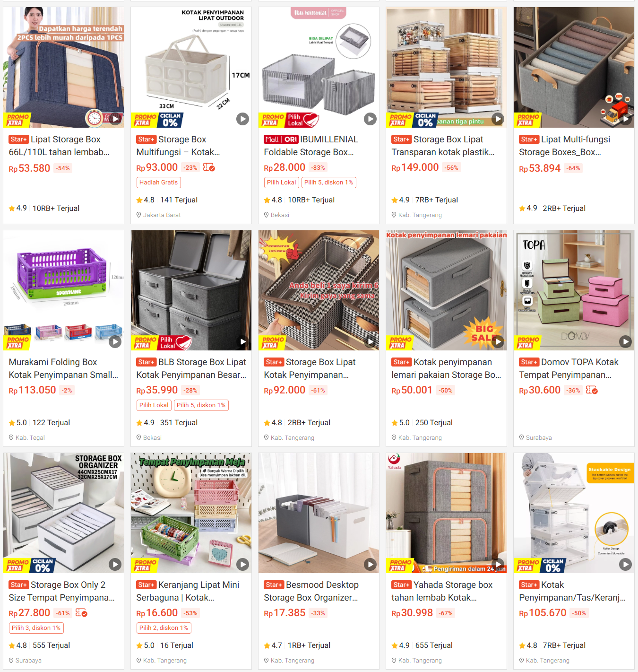
Task: Click play icon on Domov TOPA Kotak image
Action: tap(625, 341)
